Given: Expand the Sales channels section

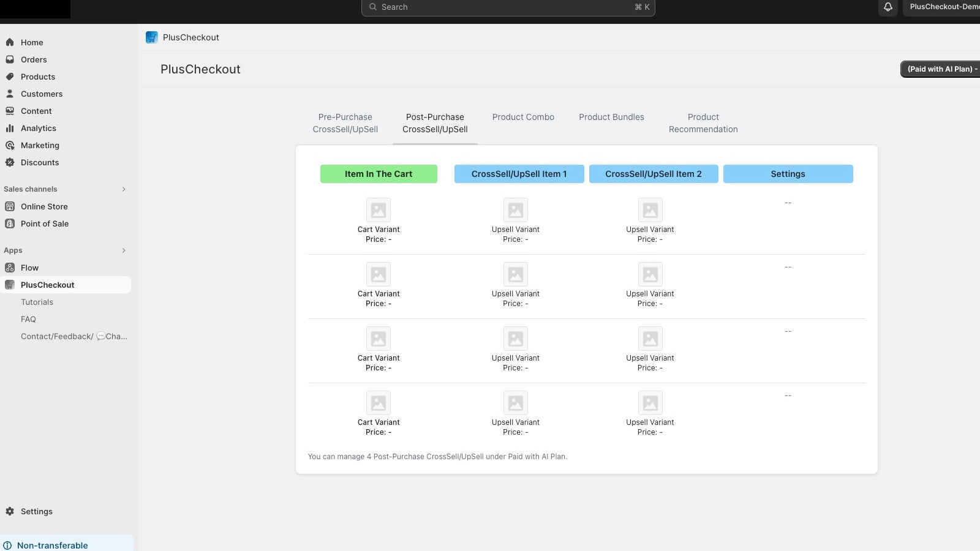Looking at the screenshot, I should [124, 189].
